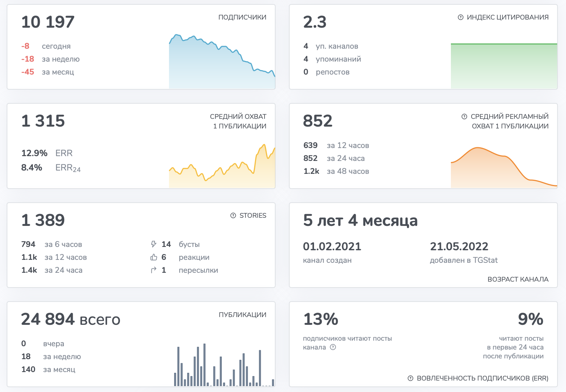Click the ИНДЕКС ЦИТИРОВАНИЯ heading text
The image size is (566, 392).
[x=508, y=17]
